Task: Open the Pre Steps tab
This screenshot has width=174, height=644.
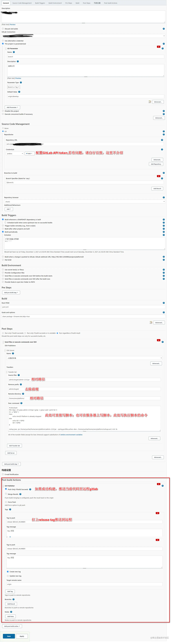Action: pos(68,3)
